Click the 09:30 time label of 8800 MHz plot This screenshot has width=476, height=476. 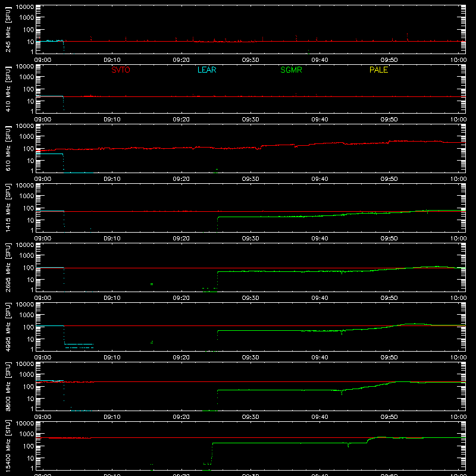point(250,417)
